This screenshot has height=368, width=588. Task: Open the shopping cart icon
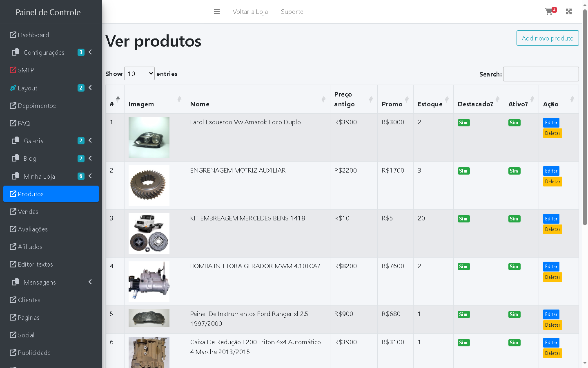coord(549,11)
